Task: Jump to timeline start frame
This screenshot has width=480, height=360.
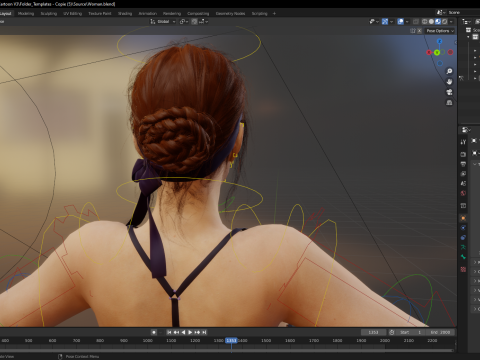Action: click(169, 332)
